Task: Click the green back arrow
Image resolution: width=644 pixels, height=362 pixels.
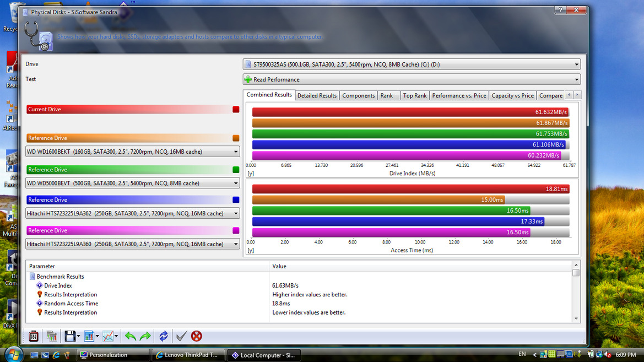Action: (130, 336)
